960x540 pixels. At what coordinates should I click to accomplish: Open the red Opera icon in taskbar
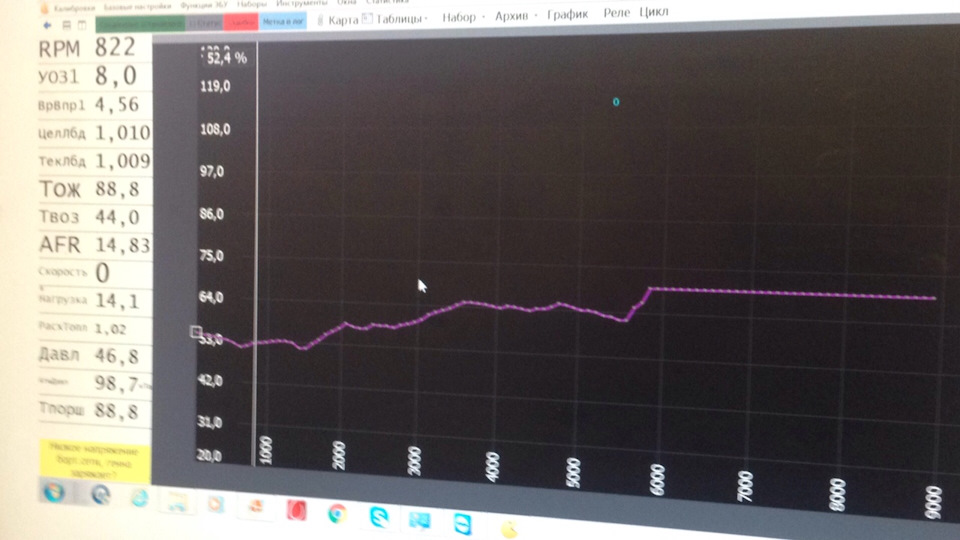click(296, 510)
